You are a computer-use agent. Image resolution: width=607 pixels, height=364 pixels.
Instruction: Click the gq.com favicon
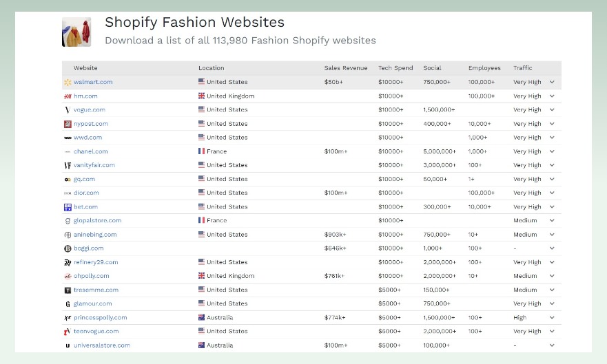click(x=68, y=180)
